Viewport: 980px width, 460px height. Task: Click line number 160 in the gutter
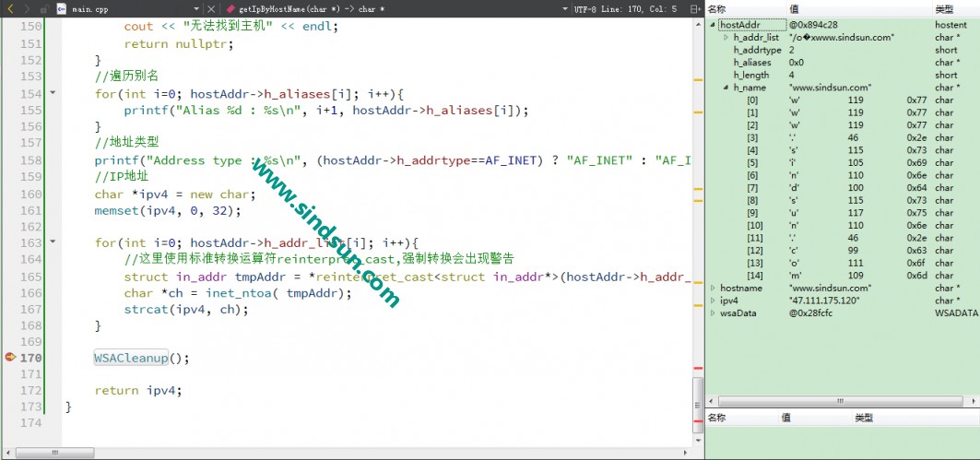pyautogui.click(x=31, y=194)
